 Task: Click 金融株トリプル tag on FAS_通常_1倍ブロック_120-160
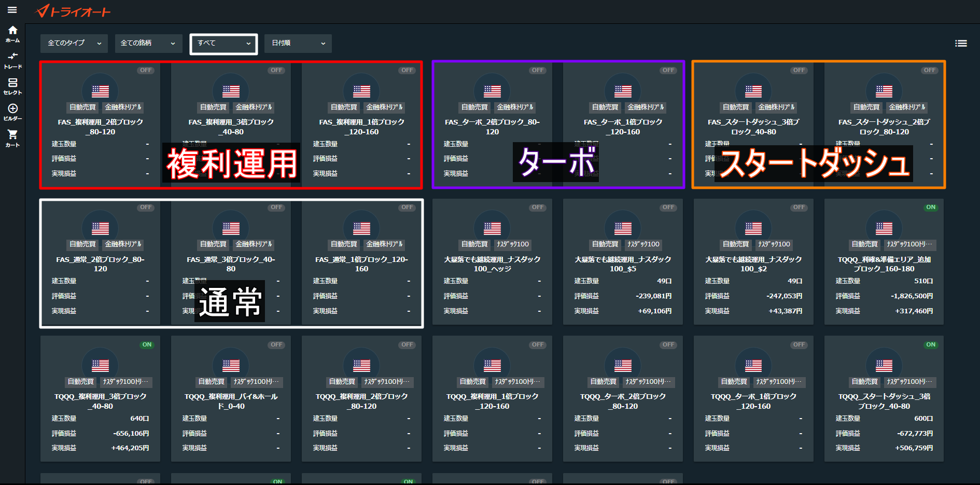point(384,244)
